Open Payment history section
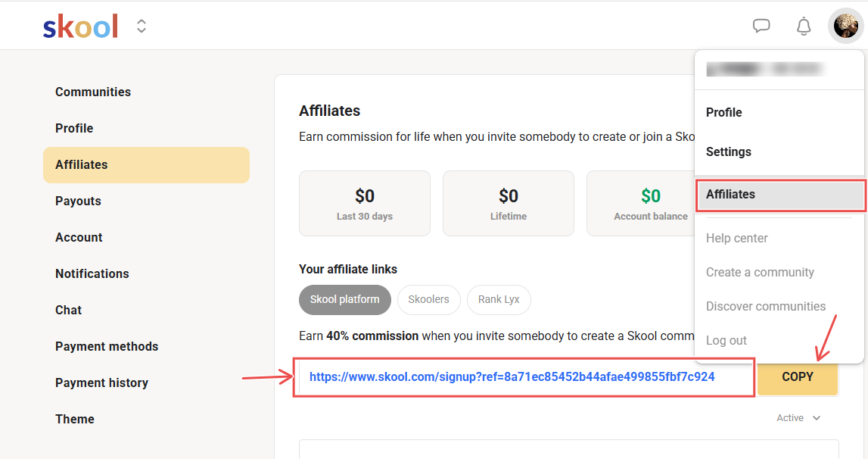Image resolution: width=868 pixels, height=459 pixels. coord(101,382)
